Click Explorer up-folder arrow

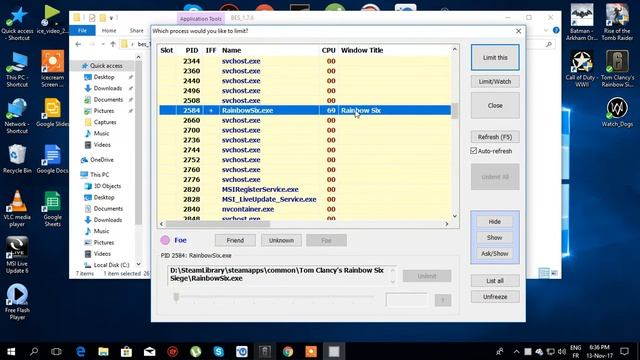113,44
